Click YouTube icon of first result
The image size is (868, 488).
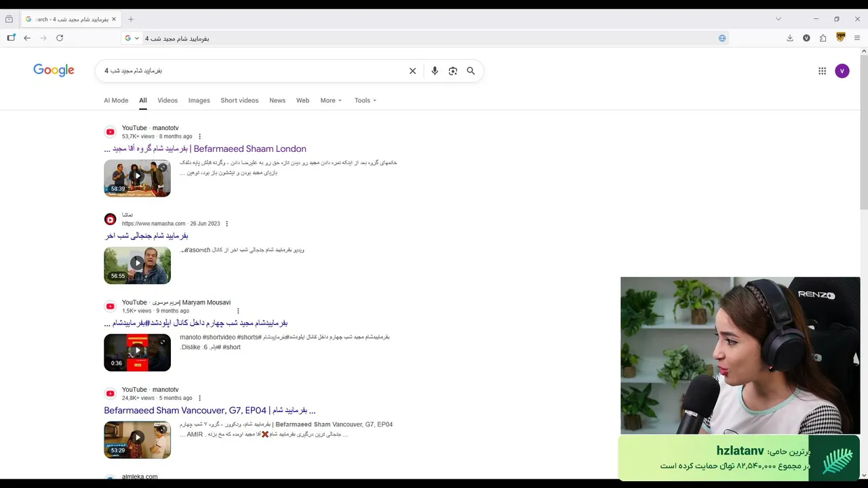click(110, 132)
